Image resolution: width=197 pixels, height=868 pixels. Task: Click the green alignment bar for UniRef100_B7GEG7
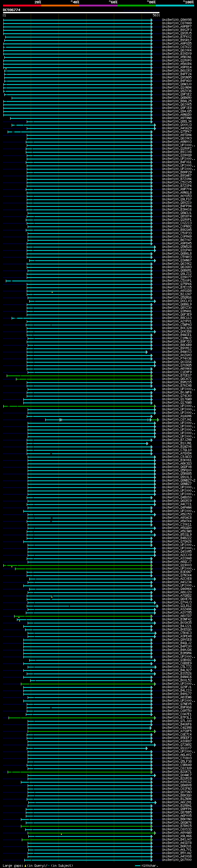click(x=79, y=375)
